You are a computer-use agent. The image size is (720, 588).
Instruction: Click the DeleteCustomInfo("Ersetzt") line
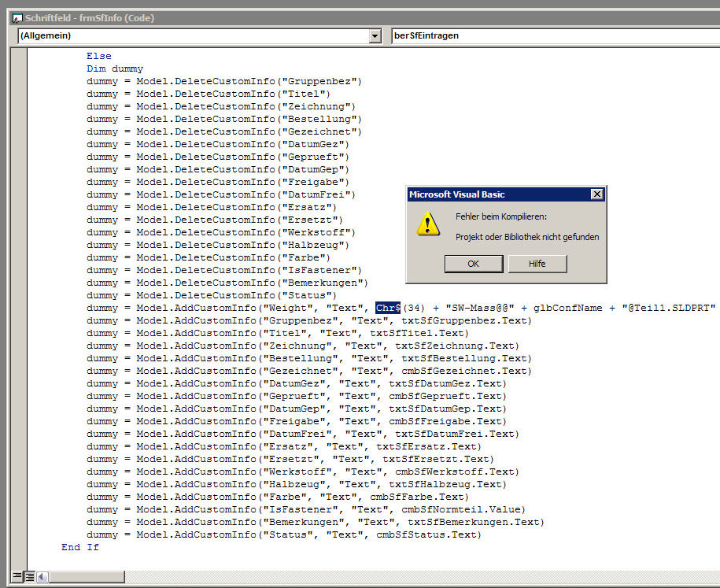(215, 220)
